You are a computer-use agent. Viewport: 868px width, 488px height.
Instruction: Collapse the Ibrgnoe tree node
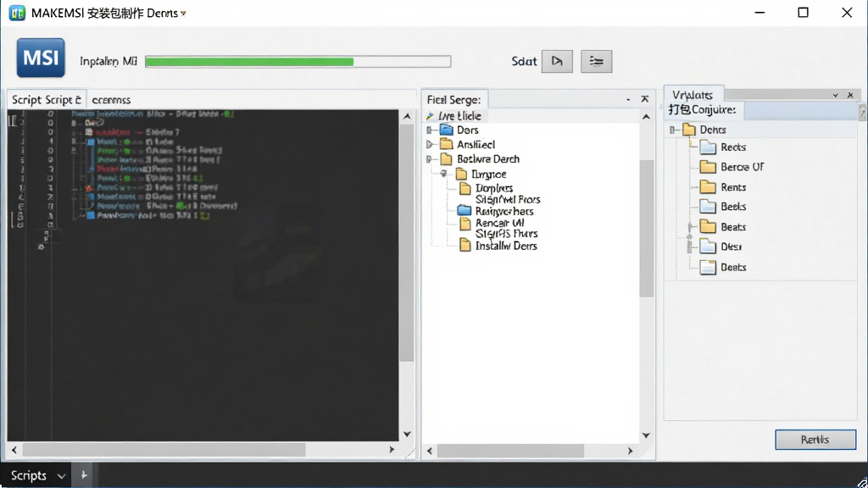coord(443,174)
